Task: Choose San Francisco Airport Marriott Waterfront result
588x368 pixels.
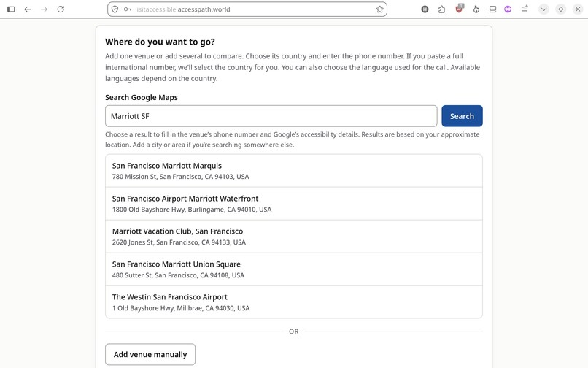Action: pos(294,204)
